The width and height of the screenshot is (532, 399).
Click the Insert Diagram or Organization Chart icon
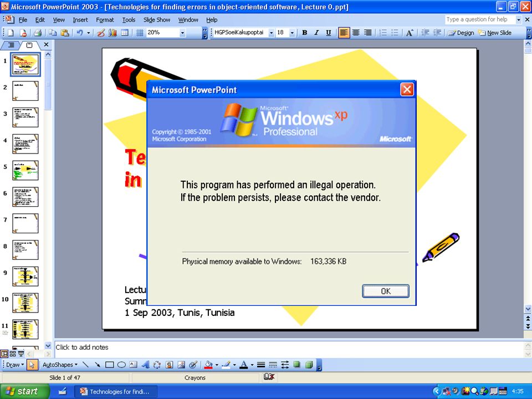coord(157,365)
